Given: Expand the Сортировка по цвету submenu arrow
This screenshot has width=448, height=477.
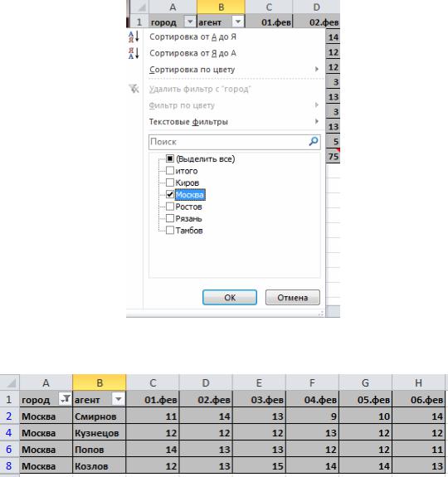Looking at the screenshot, I should tap(317, 70).
